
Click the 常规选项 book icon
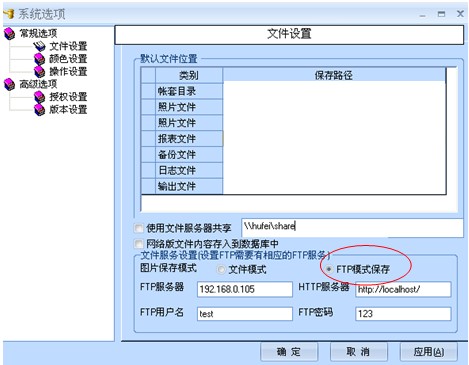point(9,34)
